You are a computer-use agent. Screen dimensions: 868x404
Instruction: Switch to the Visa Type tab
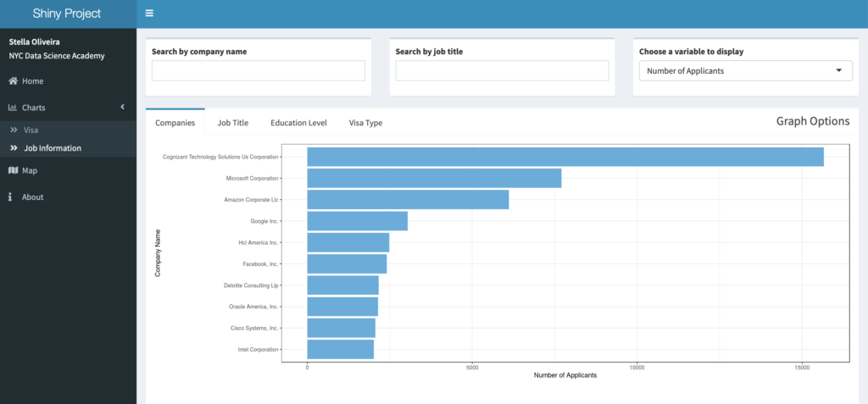(x=365, y=123)
